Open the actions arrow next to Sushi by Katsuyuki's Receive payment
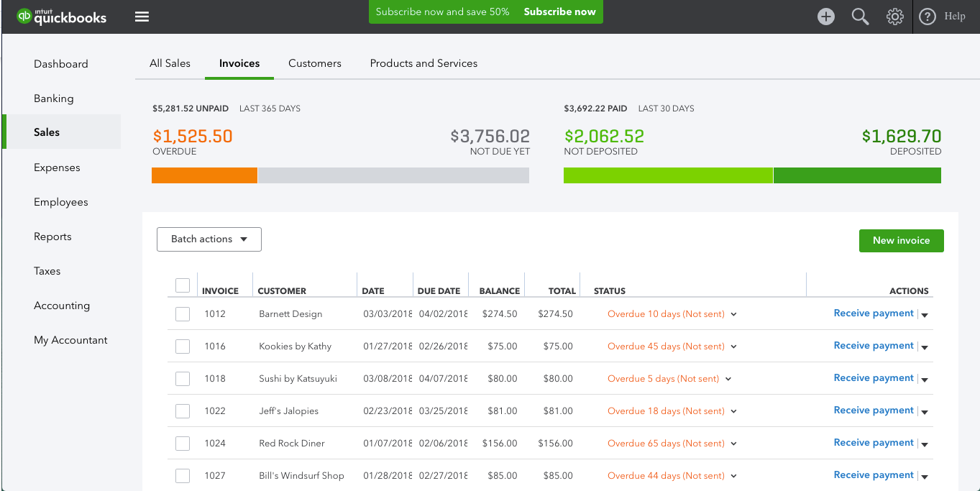The image size is (980, 491). pyautogui.click(x=925, y=379)
